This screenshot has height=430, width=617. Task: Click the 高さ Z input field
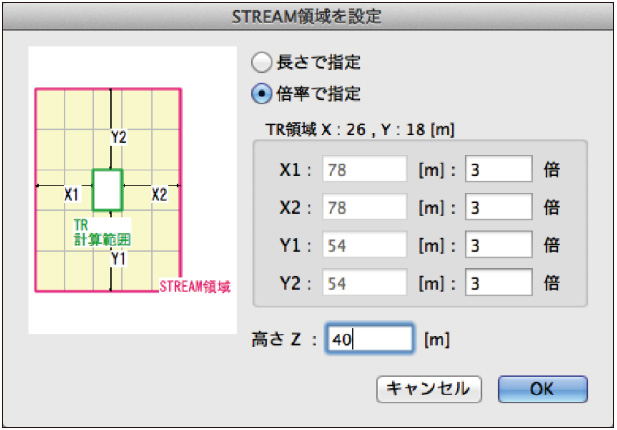point(368,339)
